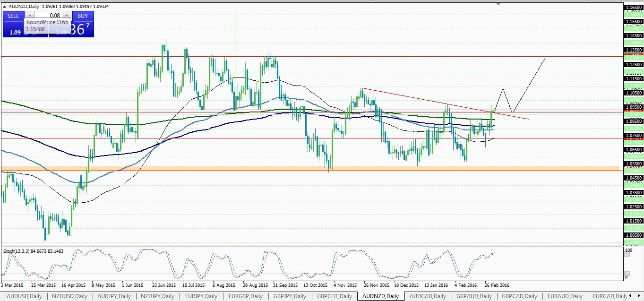Screen dimensions: 644x301
Task: Click the BUY one-click trade button
Action: pos(82,16)
